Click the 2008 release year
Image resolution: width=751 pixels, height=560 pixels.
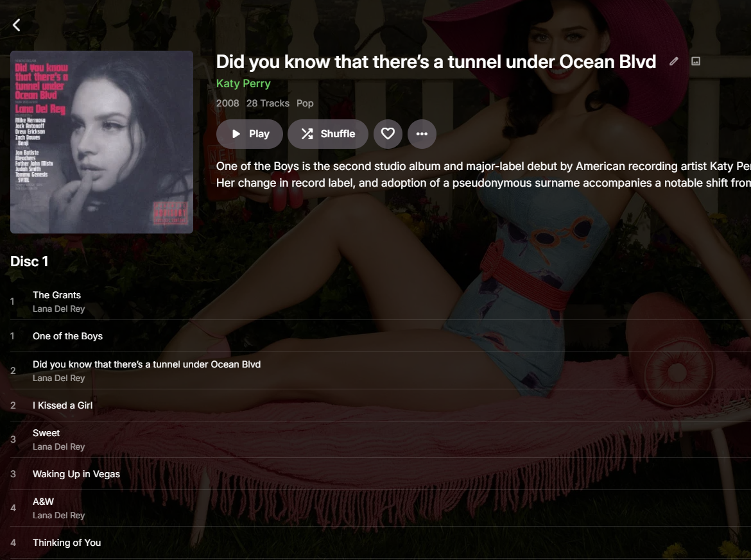point(227,103)
